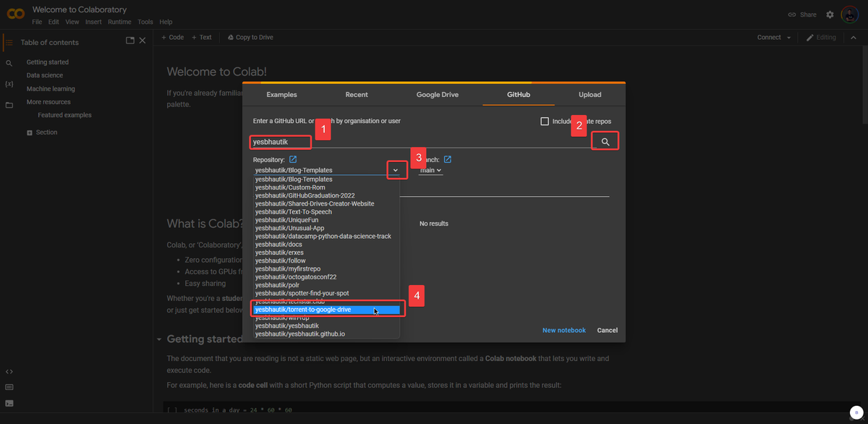Screen dimensions: 868x424
Task: Click the Colab CO logo
Action: pyautogui.click(x=15, y=14)
